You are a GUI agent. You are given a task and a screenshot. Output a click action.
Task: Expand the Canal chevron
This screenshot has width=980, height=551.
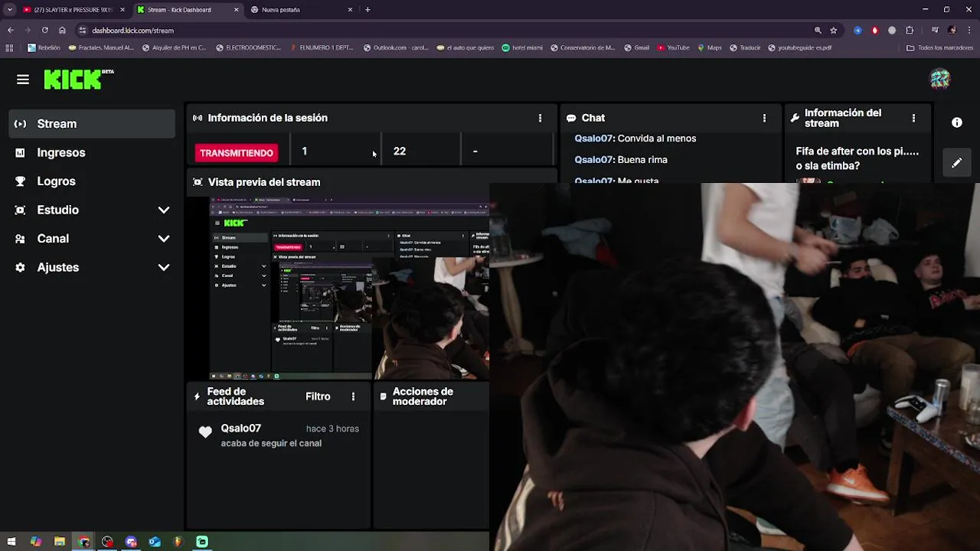pyautogui.click(x=164, y=239)
